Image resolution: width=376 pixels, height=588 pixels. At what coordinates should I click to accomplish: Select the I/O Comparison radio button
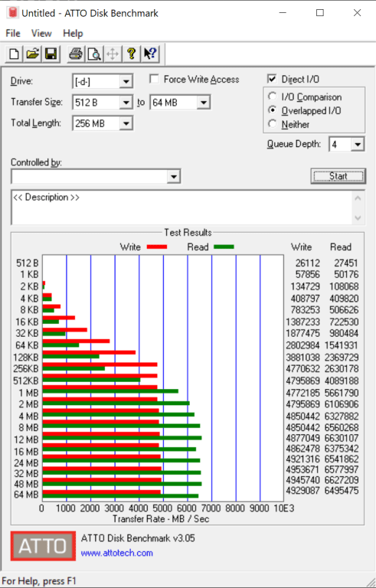[272, 96]
